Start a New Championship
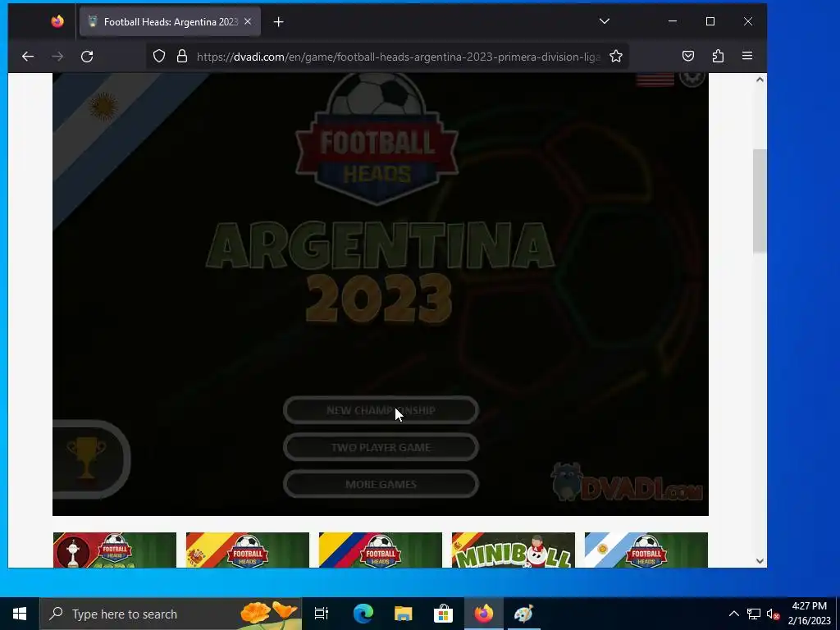The height and width of the screenshot is (630, 840). click(381, 410)
